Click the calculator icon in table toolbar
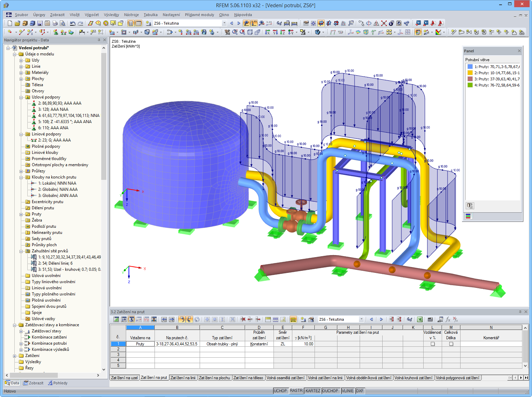Screen dimensions: 532x397 click(x=430, y=319)
